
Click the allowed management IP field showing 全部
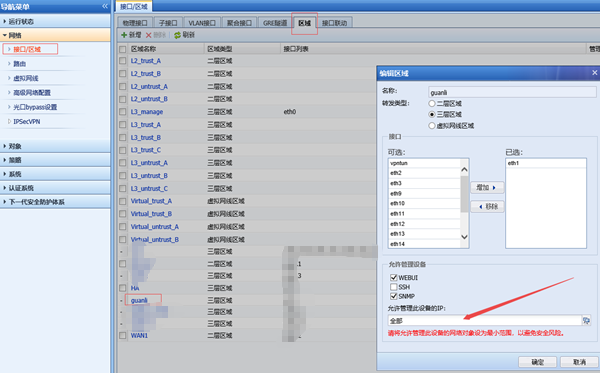tap(485, 321)
